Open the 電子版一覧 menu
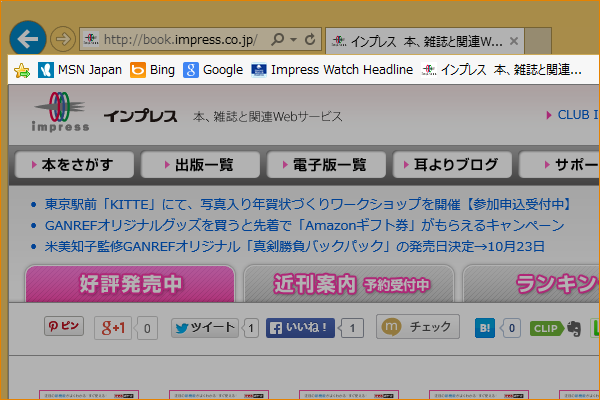Viewport: 600px width, 400px height. pyautogui.click(x=326, y=165)
